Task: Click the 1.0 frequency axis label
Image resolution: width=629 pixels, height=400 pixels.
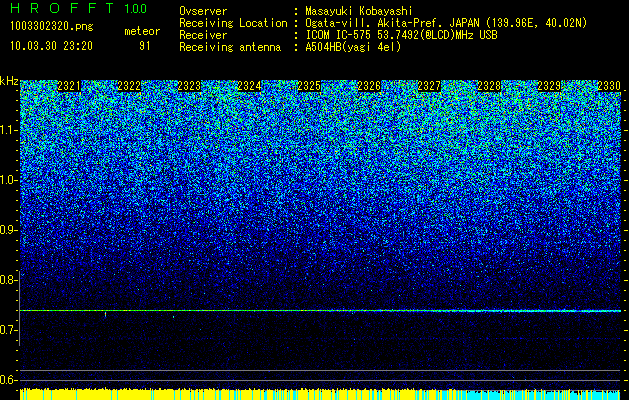Action: pyautogui.click(x=8, y=180)
